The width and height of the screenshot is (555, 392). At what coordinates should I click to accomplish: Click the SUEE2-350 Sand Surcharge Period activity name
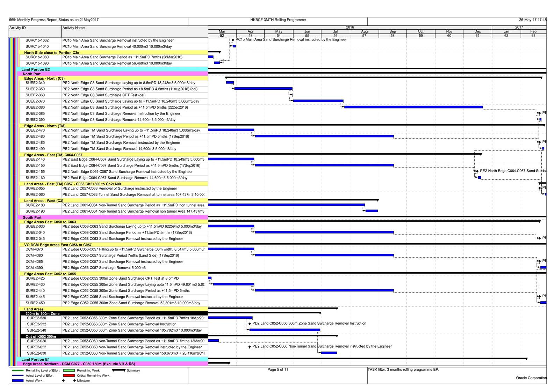point(130,89)
